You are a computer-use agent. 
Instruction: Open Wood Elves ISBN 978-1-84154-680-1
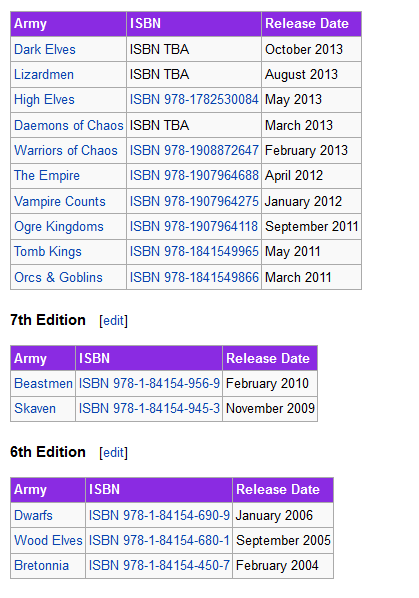(159, 540)
